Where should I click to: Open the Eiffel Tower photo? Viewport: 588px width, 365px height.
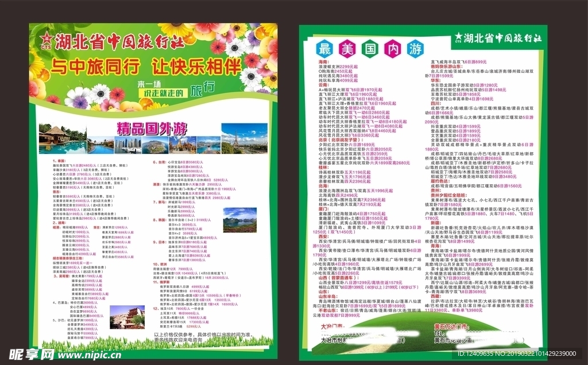point(244,138)
